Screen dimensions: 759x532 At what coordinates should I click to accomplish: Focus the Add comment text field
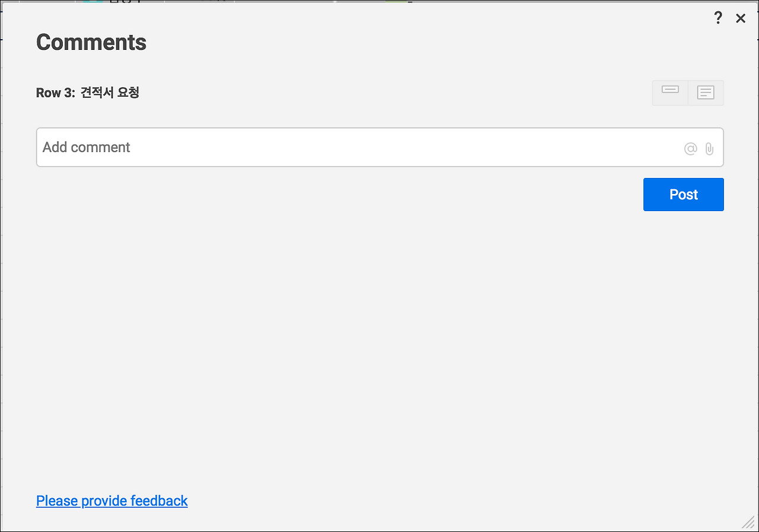[356, 147]
